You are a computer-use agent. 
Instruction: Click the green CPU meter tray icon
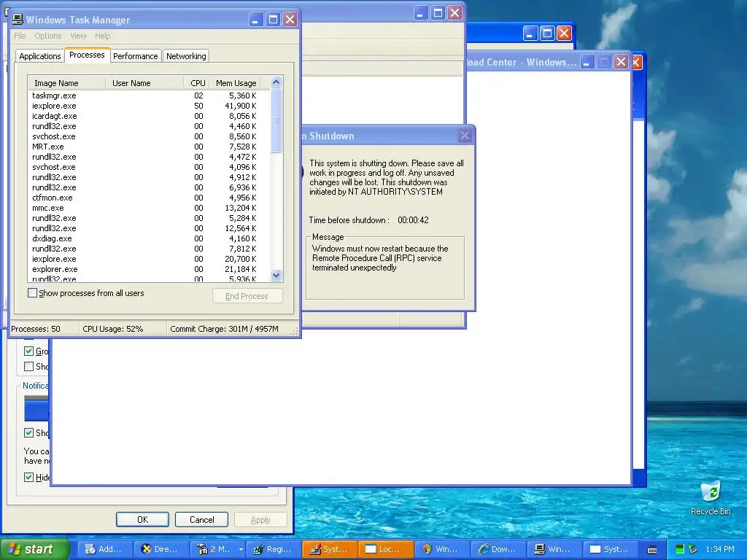(x=680, y=549)
